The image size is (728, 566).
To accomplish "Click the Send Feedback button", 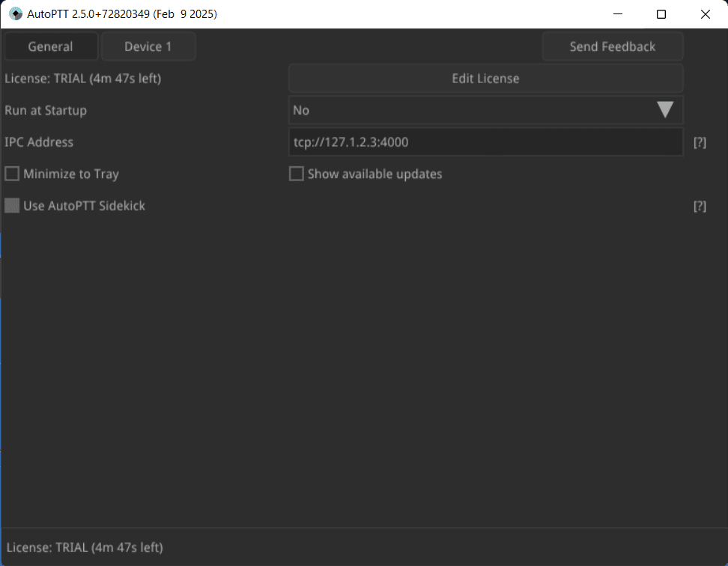I will coord(613,46).
